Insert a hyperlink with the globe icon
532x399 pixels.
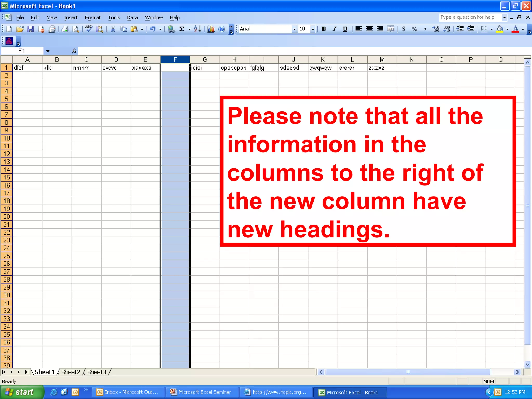[x=171, y=29]
